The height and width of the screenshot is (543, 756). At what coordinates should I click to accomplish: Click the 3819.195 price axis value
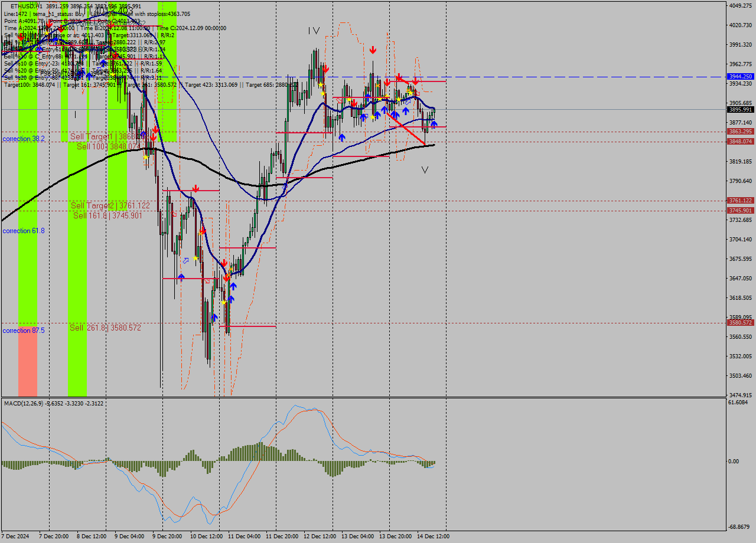[x=741, y=161]
